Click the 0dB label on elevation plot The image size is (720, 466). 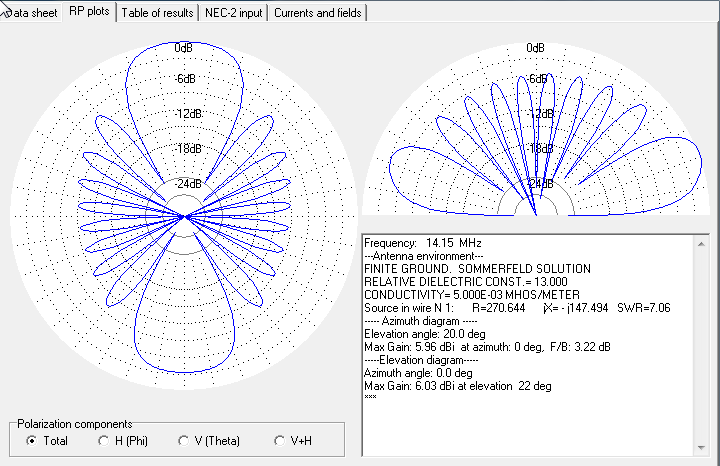tap(535, 48)
